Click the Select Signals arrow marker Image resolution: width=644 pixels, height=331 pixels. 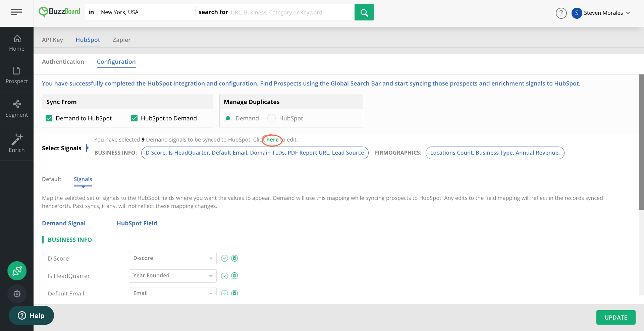pyautogui.click(x=87, y=148)
